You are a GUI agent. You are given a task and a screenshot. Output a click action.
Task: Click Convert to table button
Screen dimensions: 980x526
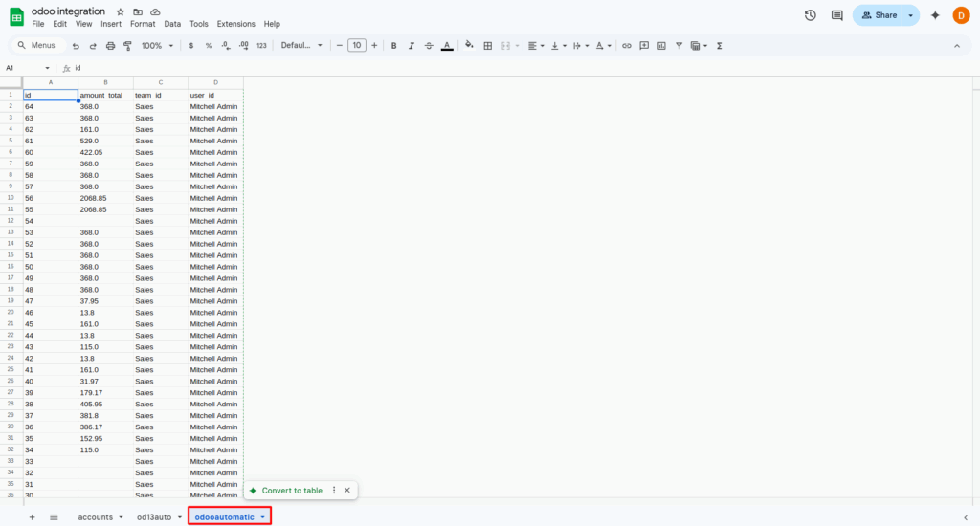286,491
